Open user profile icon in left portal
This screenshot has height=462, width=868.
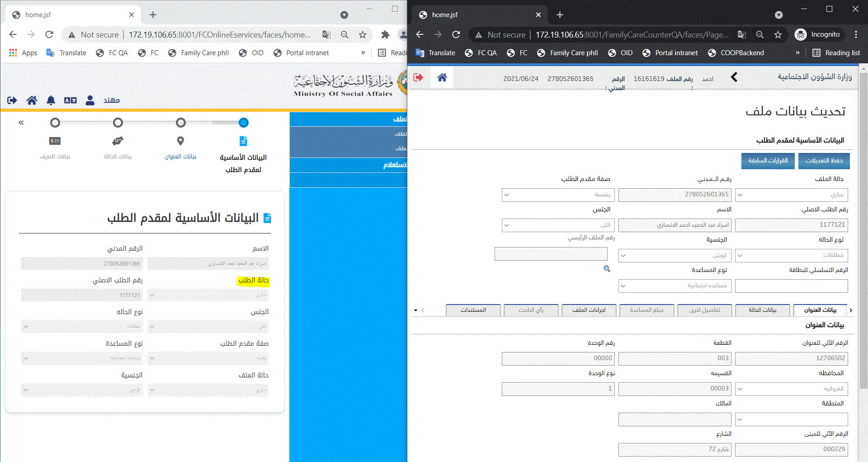(x=90, y=100)
